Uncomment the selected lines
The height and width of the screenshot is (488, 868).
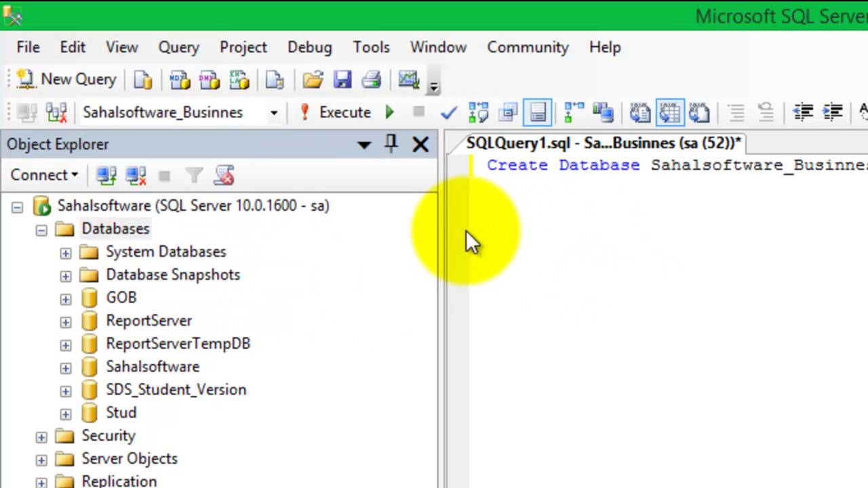(766, 112)
